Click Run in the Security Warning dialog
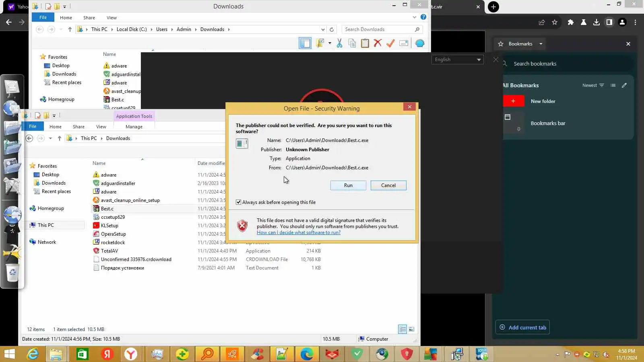 tap(348, 185)
